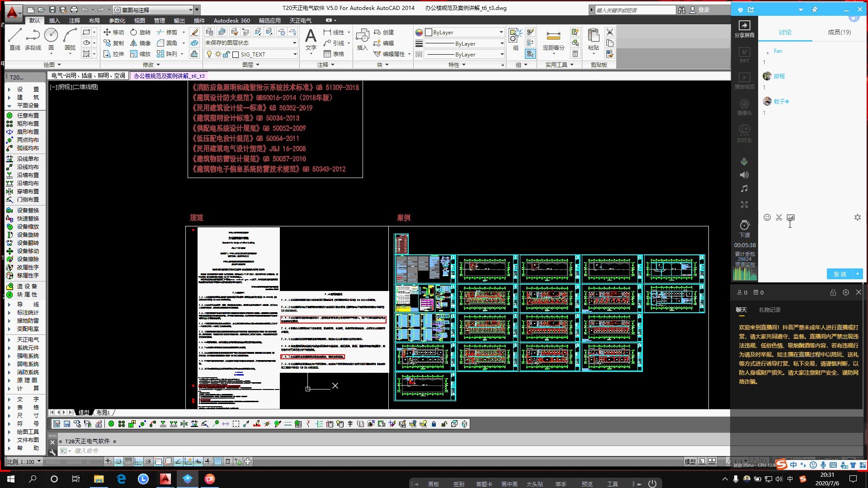Click the 分享屏幕 share screen icon
The image size is (868, 488).
[x=744, y=28]
